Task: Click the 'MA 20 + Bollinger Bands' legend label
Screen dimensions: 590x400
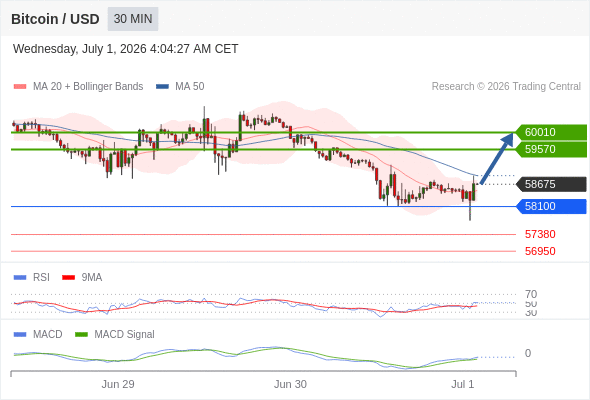Action: click(88, 87)
